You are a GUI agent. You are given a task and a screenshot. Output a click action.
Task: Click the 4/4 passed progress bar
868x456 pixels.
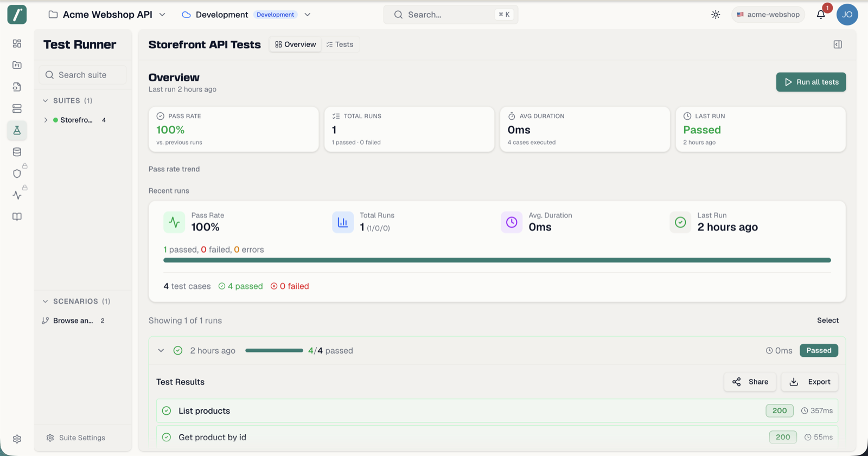point(274,350)
